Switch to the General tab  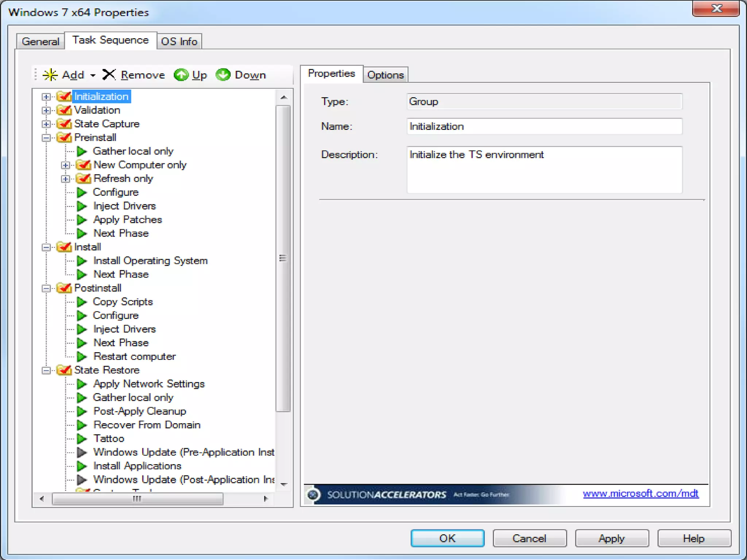(40, 42)
